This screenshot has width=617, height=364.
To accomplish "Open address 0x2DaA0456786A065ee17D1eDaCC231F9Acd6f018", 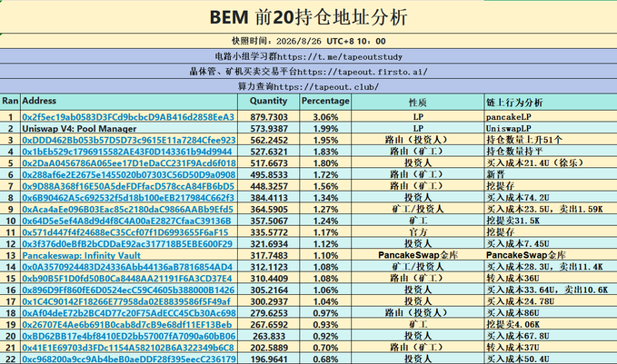I will (129, 163).
